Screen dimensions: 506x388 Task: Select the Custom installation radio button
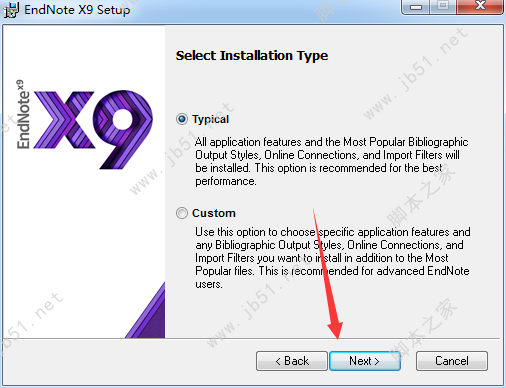[x=182, y=213]
